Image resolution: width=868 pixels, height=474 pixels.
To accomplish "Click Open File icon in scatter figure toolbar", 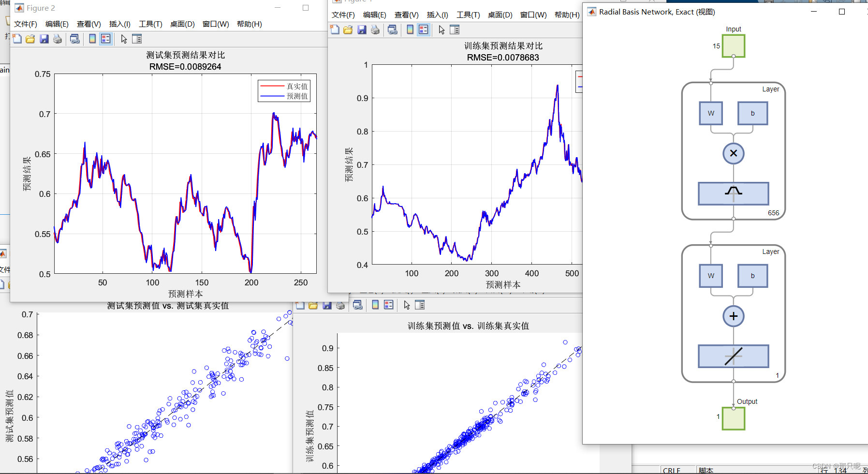I will pyautogui.click(x=313, y=305).
